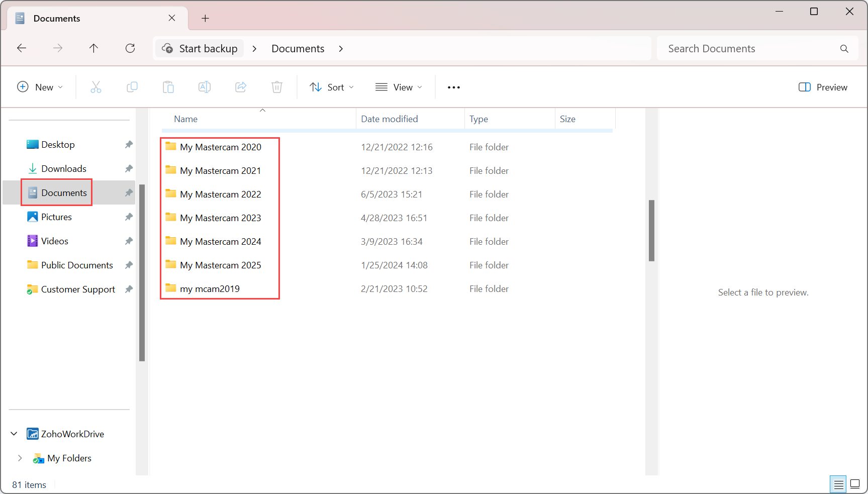The width and height of the screenshot is (868, 494).
Task: Add a new tab with plus button
Action: [x=205, y=19]
